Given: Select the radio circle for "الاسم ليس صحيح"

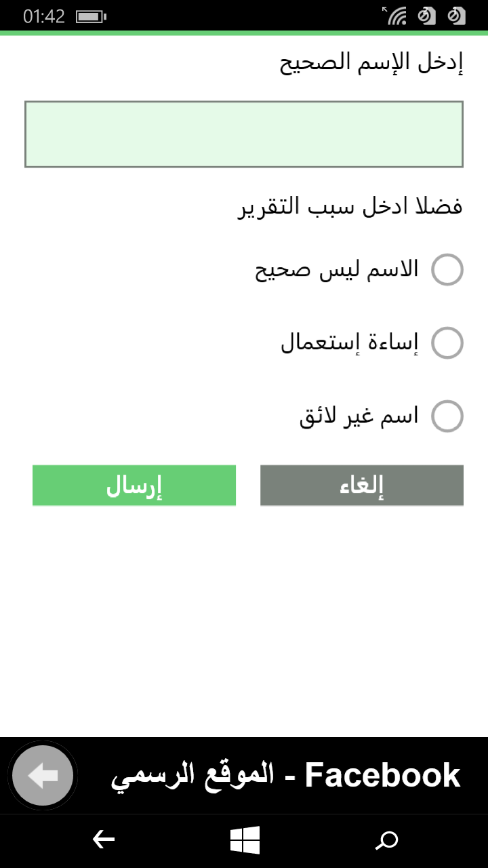Looking at the screenshot, I should [447, 270].
